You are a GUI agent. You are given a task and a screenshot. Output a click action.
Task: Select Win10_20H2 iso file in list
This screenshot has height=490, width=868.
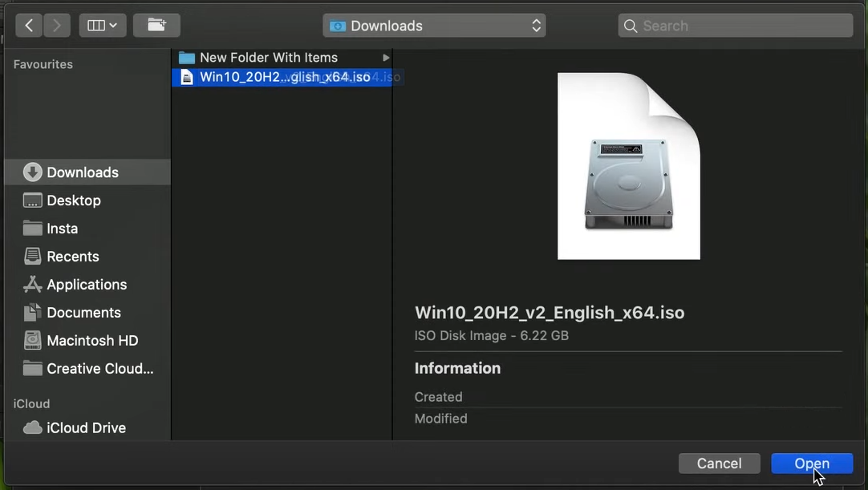tap(282, 77)
